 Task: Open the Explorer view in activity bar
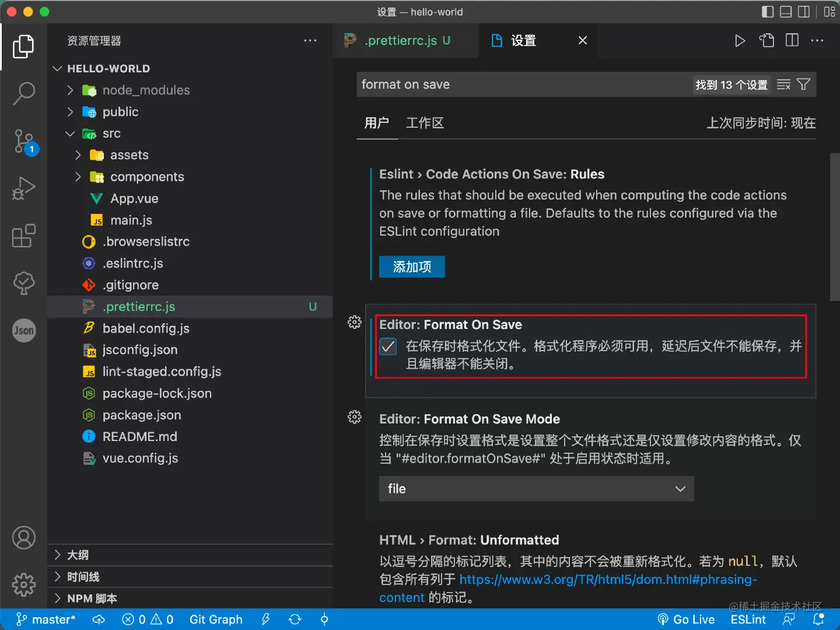tap(23, 47)
